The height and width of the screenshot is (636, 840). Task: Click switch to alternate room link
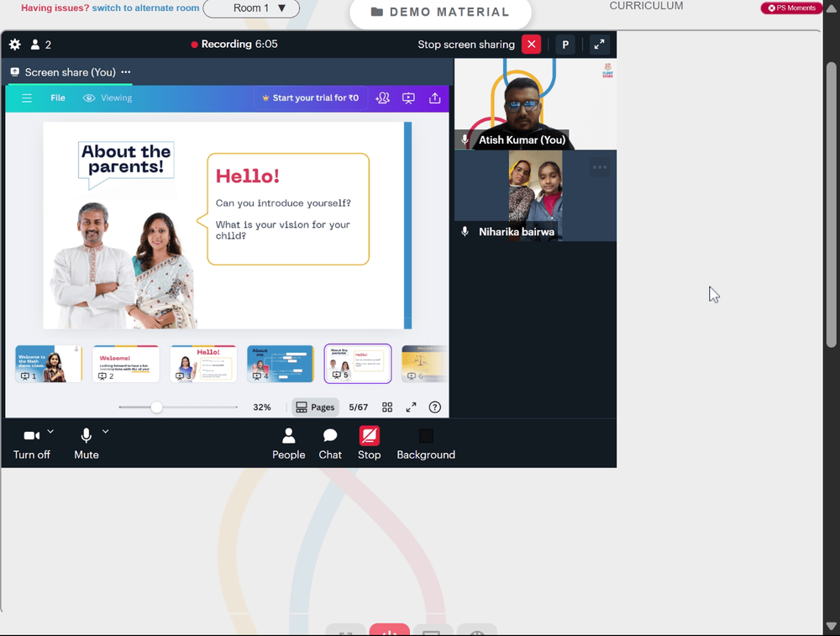145,8
